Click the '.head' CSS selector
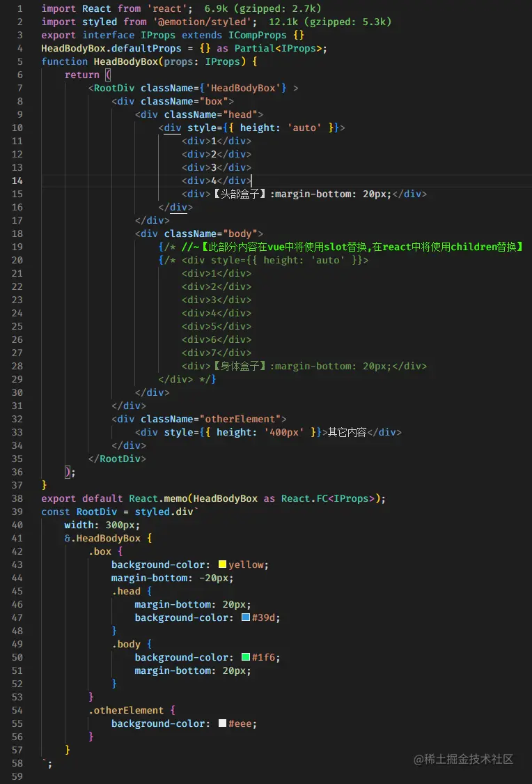The image size is (532, 784). [x=126, y=591]
